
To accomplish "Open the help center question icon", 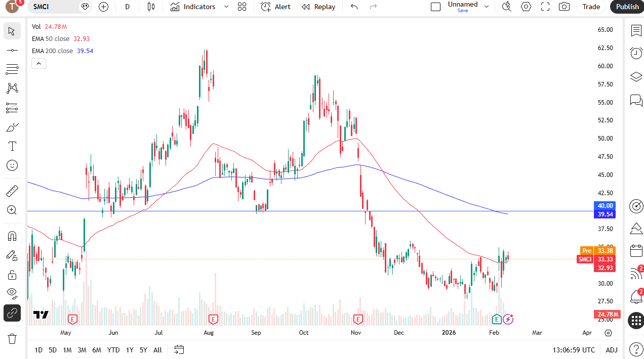I will pyautogui.click(x=636, y=348).
